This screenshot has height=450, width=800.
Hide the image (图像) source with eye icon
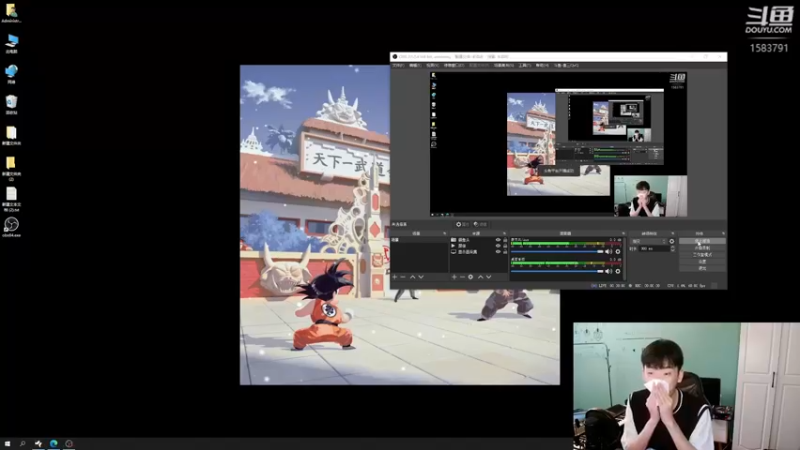pyautogui.click(x=498, y=246)
